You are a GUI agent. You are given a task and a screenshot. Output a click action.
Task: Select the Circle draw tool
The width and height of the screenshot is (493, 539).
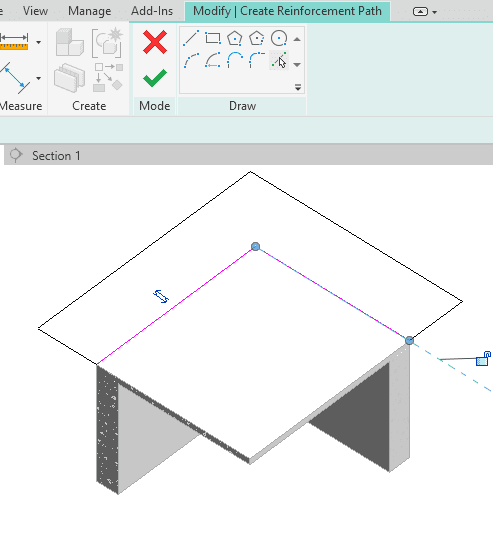click(278, 38)
